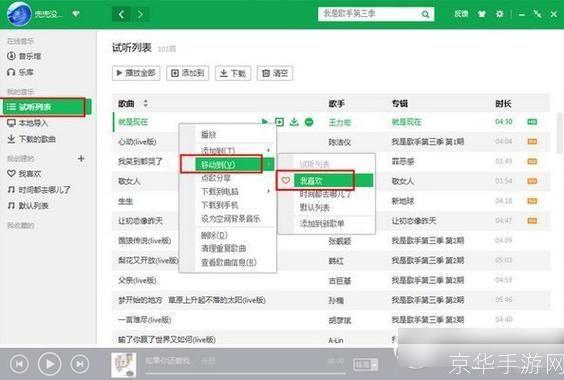Click the playback progress bar
The image size is (564, 380).
pyautogui.click(x=245, y=373)
